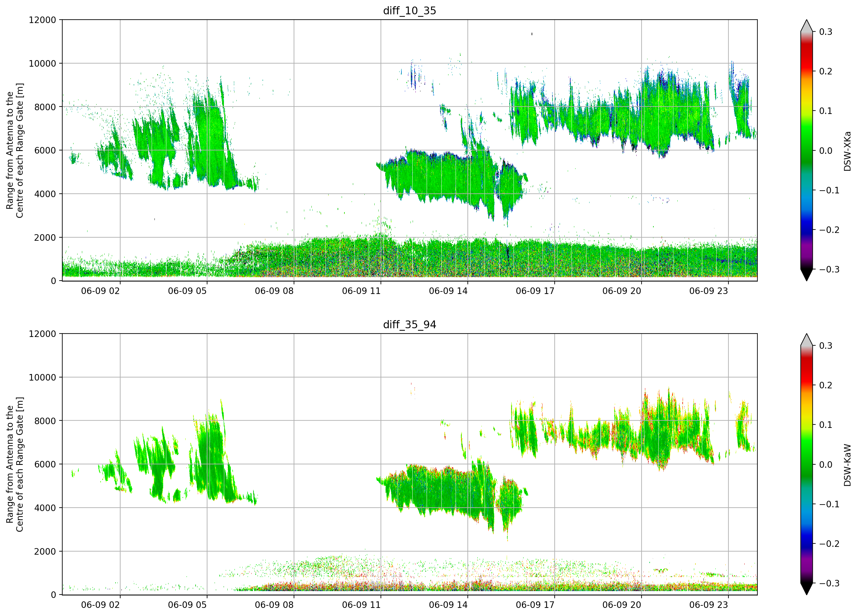Click the 6000 tick on the diff_10_35 axis

pos(45,150)
